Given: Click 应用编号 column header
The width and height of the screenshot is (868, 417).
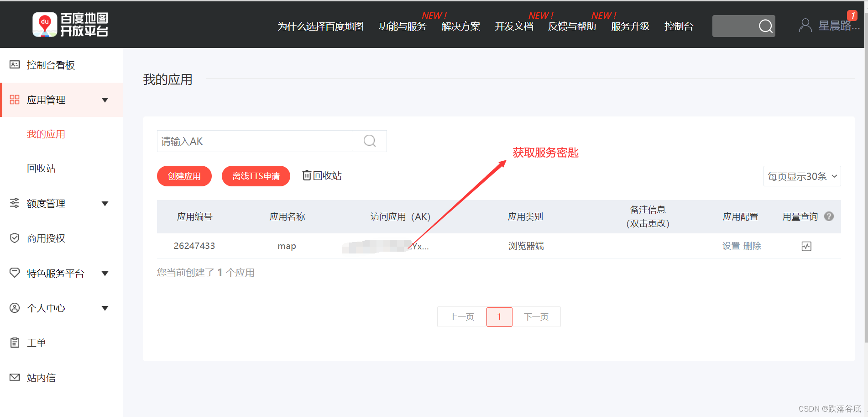Looking at the screenshot, I should pos(194,216).
